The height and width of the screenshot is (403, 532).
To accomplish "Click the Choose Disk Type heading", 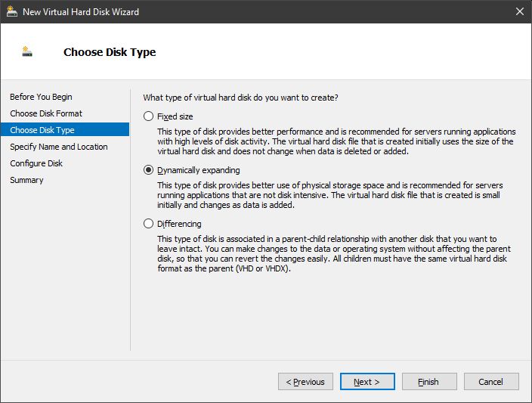I will click(x=110, y=52).
